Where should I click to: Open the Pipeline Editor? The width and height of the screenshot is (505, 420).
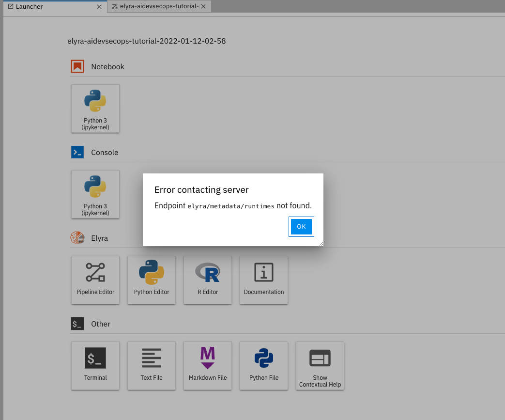tap(95, 280)
